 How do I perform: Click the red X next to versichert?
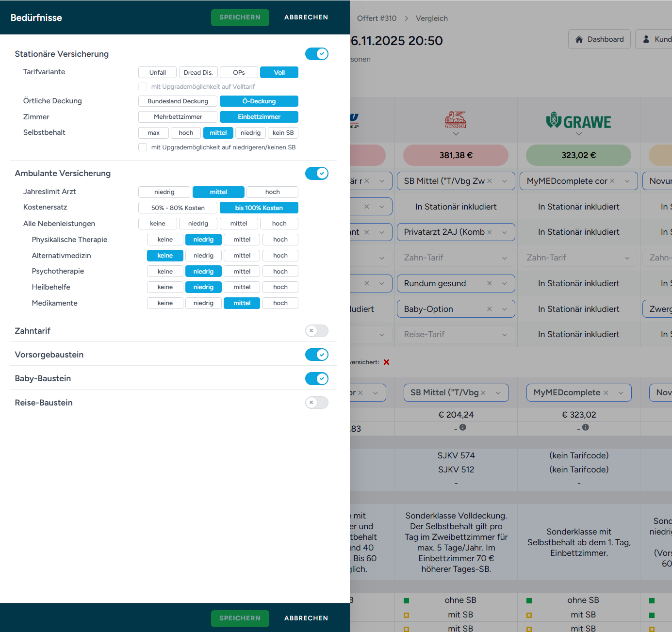click(x=386, y=362)
